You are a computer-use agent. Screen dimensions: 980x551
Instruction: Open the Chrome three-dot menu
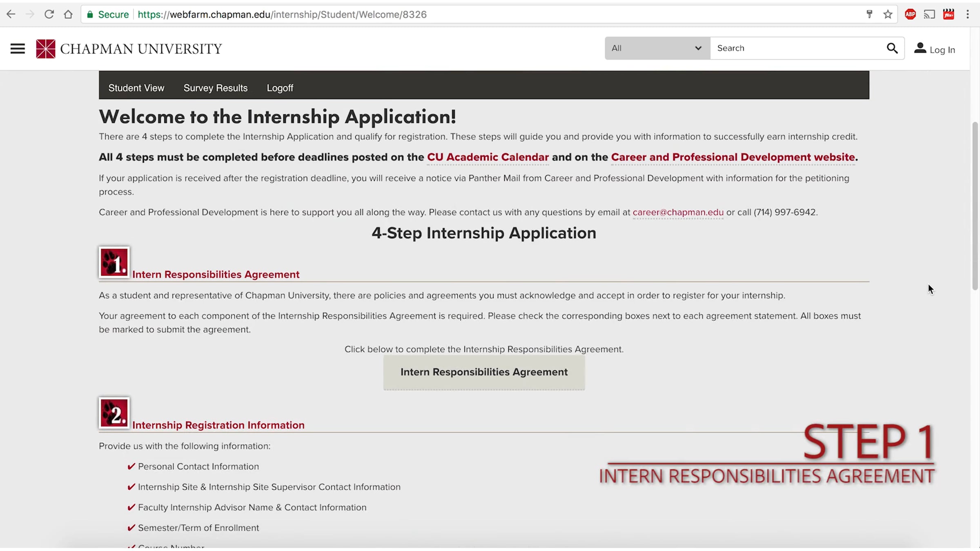point(967,14)
